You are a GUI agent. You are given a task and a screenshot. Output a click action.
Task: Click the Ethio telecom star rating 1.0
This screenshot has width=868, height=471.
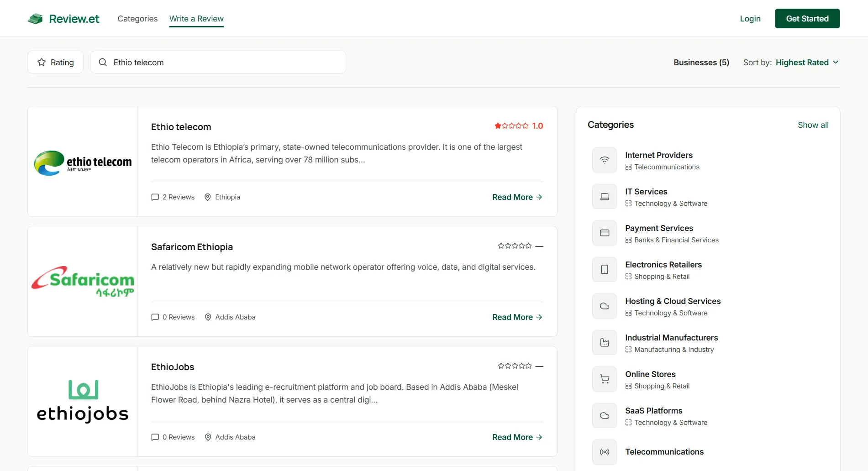(519, 126)
